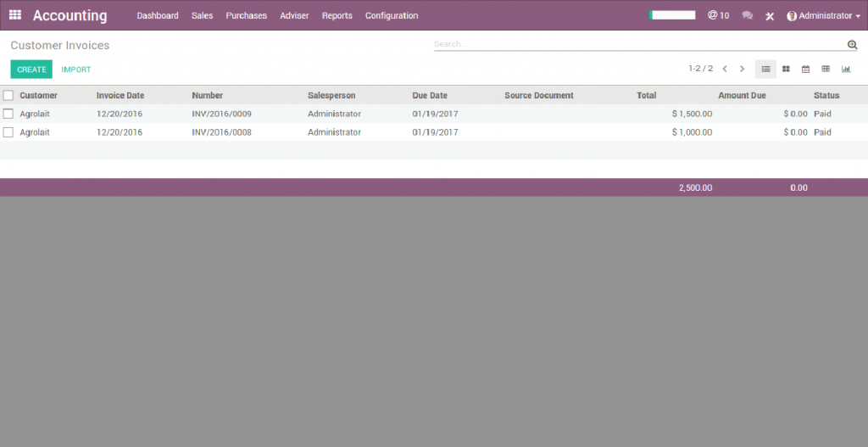868x447 pixels.
Task: Open the Configuration menu
Action: coord(392,15)
